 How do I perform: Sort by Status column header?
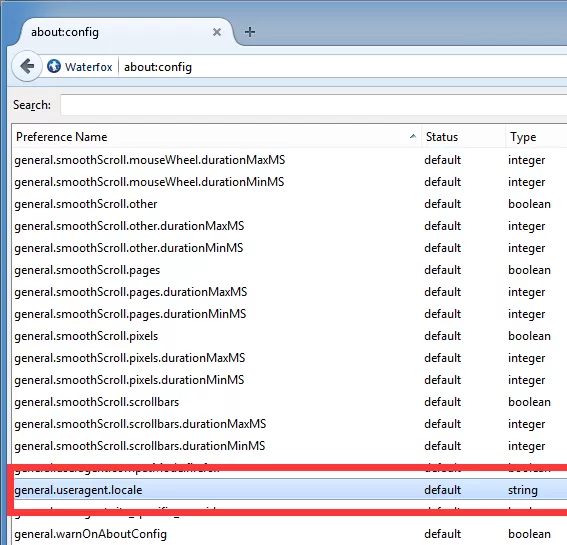[463, 137]
